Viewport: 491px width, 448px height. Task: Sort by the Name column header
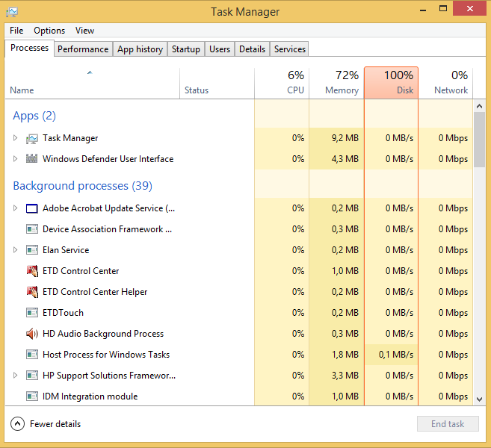(x=92, y=83)
